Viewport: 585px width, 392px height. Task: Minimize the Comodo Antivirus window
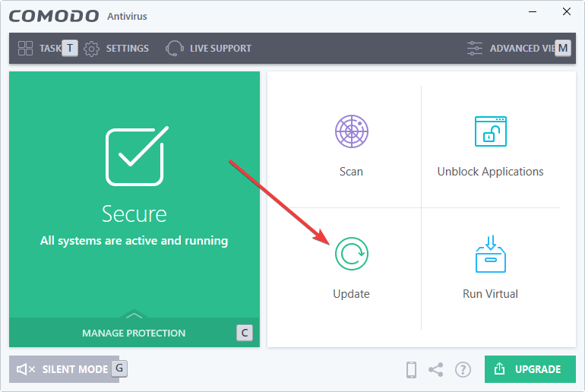pos(533,11)
